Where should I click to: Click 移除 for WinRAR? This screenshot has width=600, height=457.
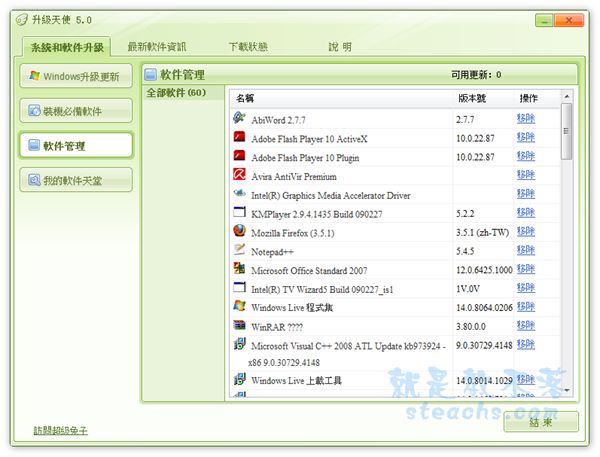[x=526, y=325]
